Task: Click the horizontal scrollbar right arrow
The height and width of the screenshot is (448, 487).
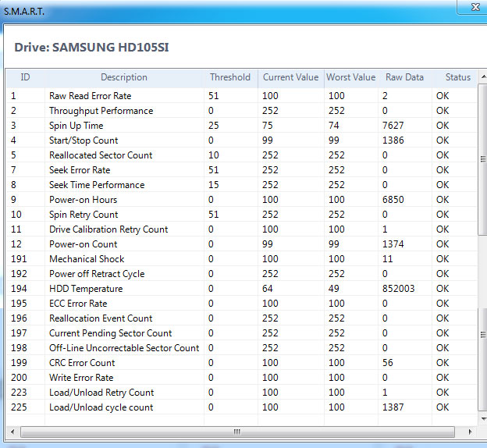Action: click(470, 432)
